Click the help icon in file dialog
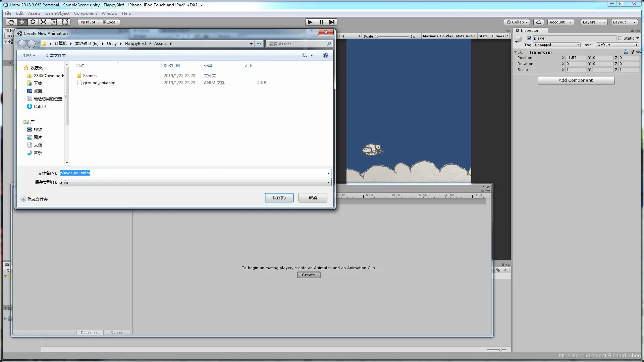This screenshot has width=644, height=362. click(325, 55)
